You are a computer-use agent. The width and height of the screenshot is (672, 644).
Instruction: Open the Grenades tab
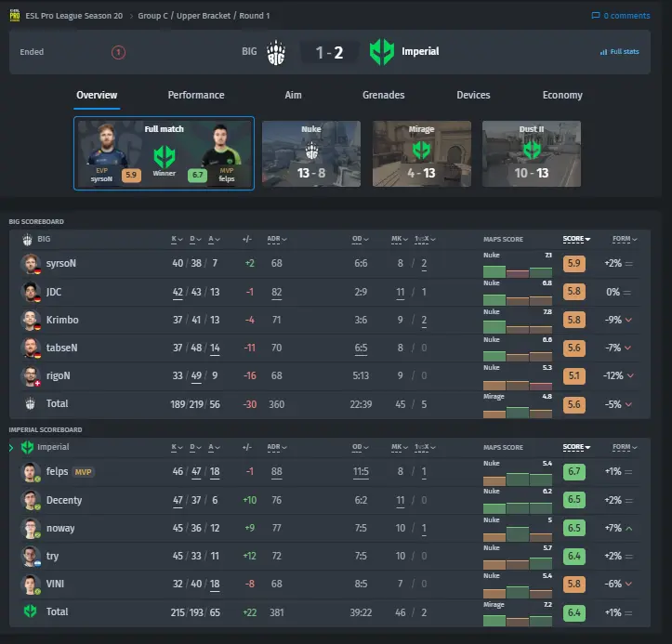click(x=384, y=95)
